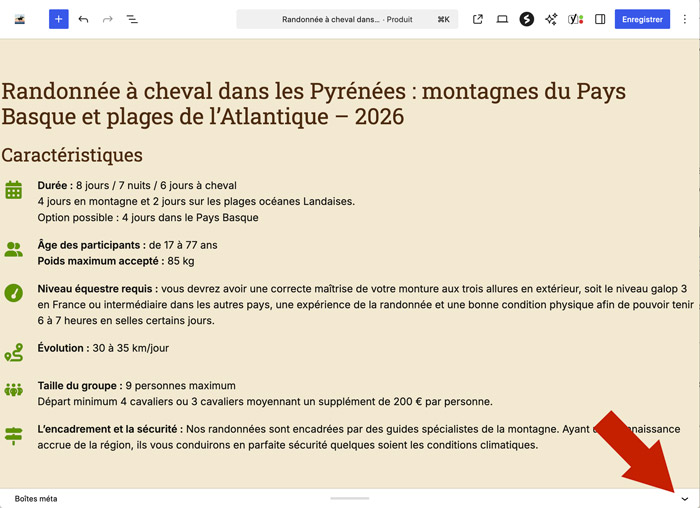This screenshot has width=700, height=508.
Task: Click the Boîtes méta label
Action: 36,499
